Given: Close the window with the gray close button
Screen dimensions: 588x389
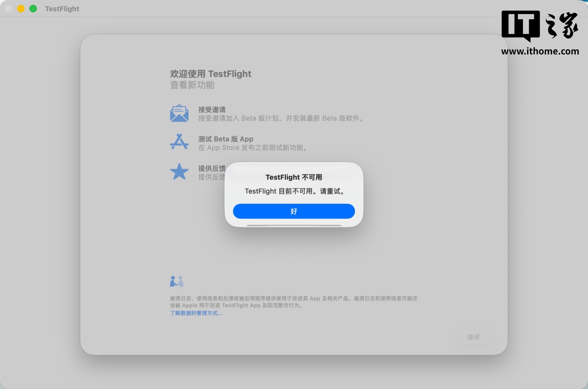Looking at the screenshot, I should pyautogui.click(x=8, y=9).
